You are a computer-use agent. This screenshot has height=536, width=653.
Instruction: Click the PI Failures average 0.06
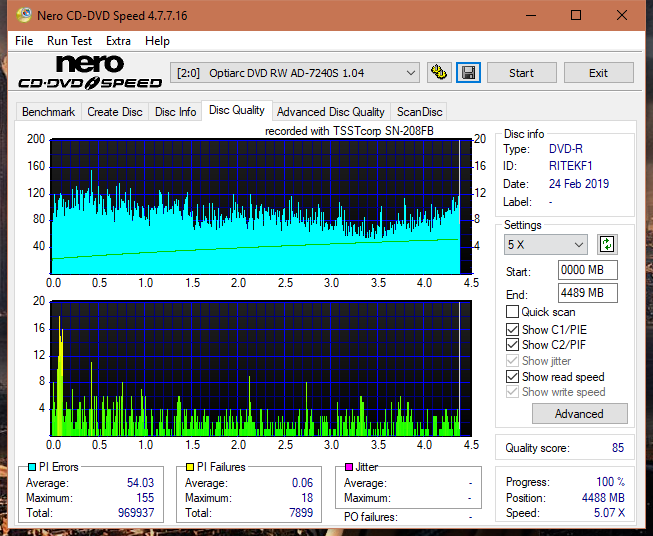(302, 483)
